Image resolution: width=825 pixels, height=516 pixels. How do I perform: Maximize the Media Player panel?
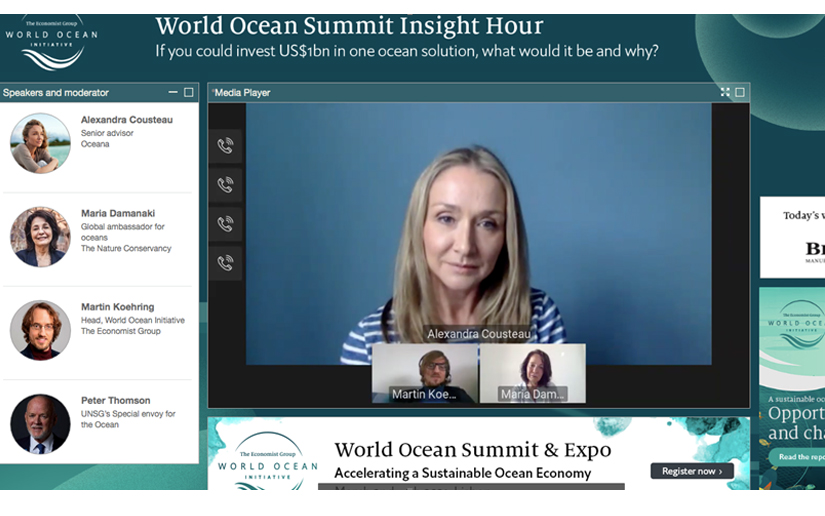tap(740, 92)
